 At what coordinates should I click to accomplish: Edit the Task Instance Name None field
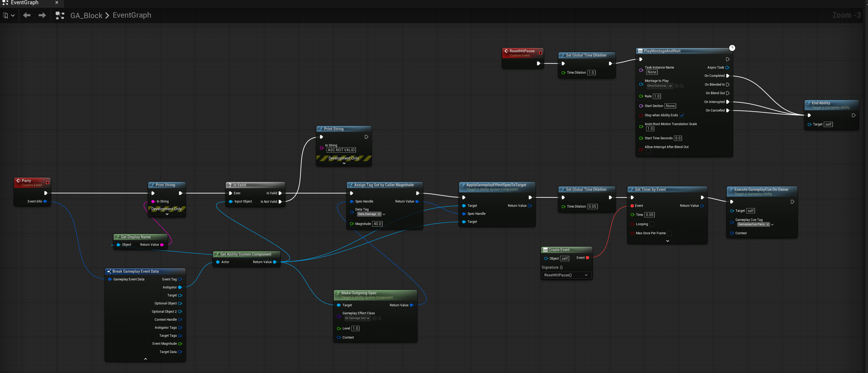point(652,72)
